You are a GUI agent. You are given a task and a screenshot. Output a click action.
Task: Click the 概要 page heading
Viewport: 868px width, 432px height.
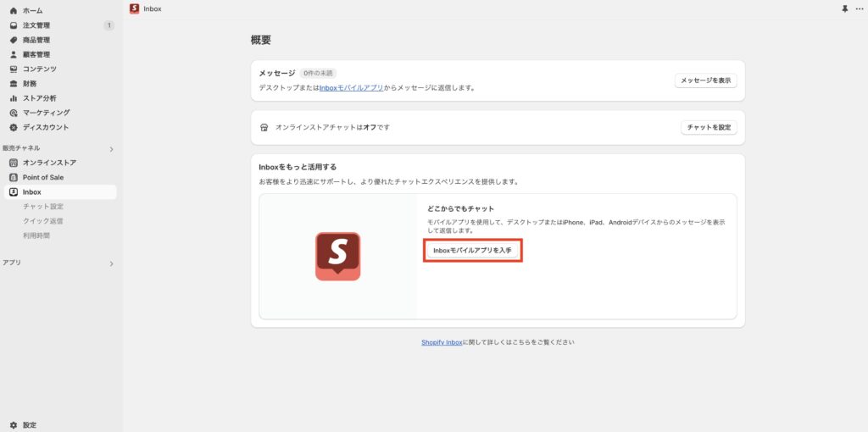261,41
